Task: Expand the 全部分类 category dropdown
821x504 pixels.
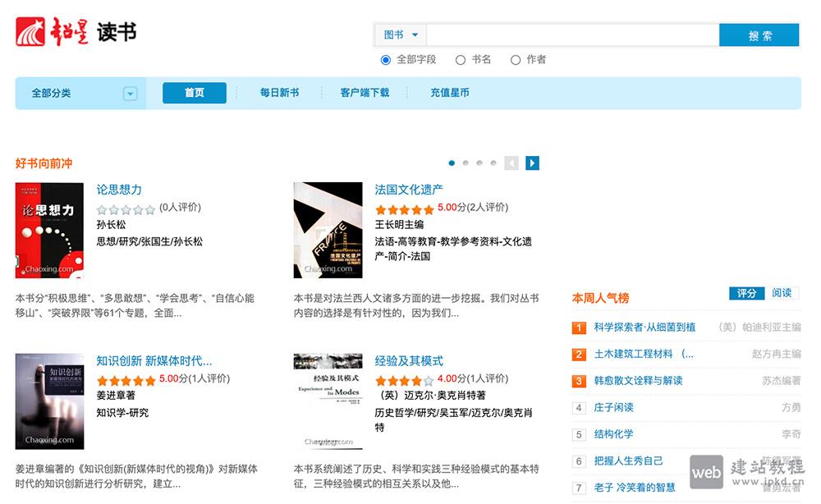Action: click(130, 93)
